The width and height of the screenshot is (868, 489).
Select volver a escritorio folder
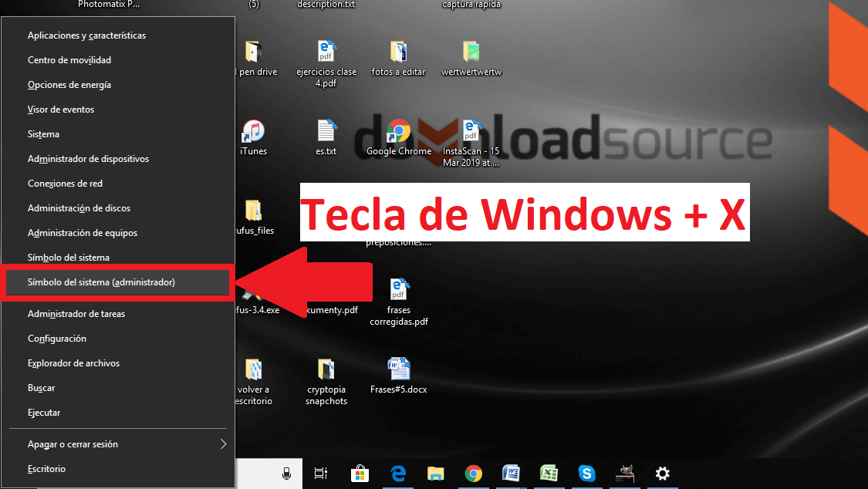(254, 370)
